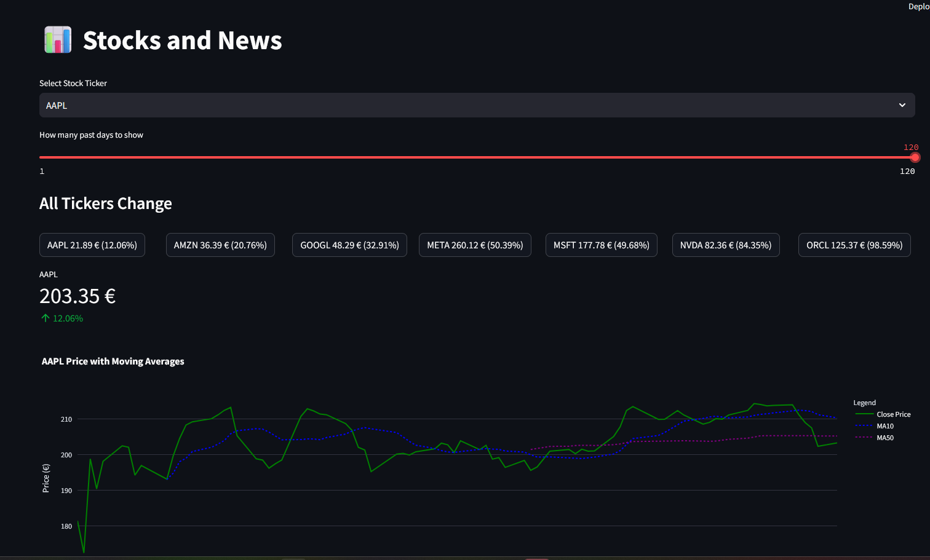930x560 pixels.
Task: Select the GOOGL 48.29 € ticker button
Action: click(x=349, y=245)
